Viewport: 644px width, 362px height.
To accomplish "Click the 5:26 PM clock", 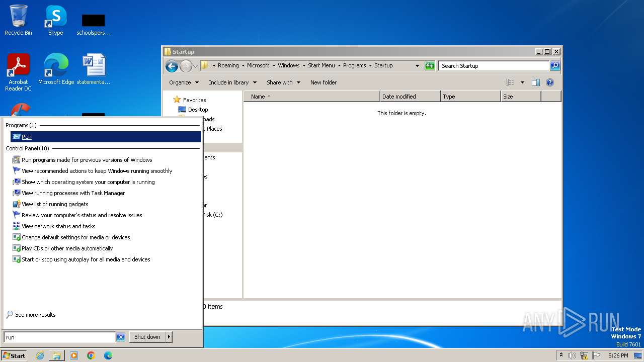I will (618, 355).
